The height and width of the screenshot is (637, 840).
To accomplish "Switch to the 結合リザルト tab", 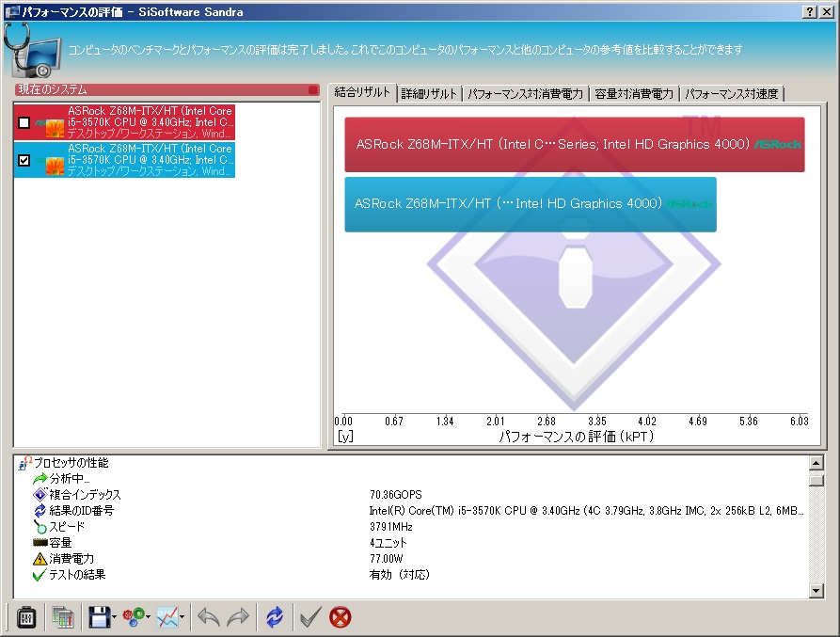I will pos(362,93).
